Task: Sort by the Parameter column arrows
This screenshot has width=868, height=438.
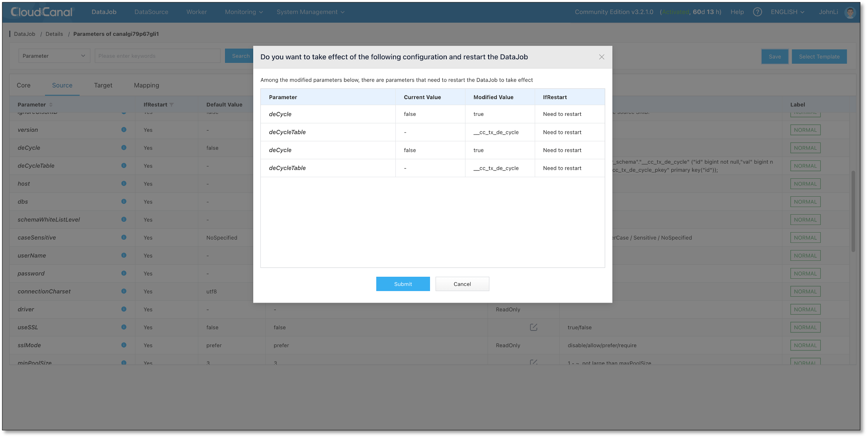Action: click(51, 105)
